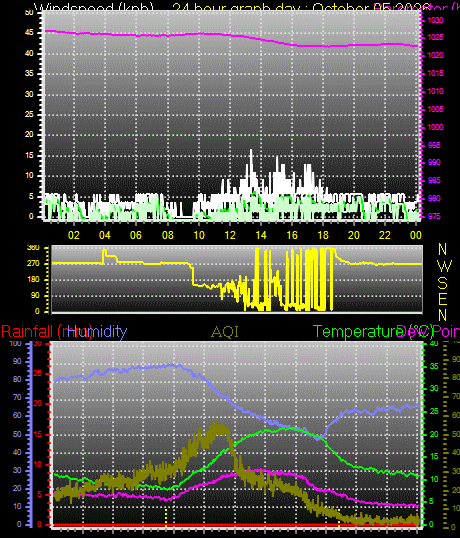Click the 10 hour label on time axis
460x538 pixels.
[199, 235]
